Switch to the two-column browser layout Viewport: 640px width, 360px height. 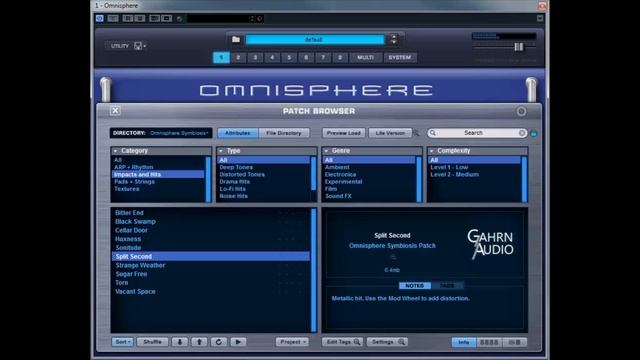[x=515, y=342]
